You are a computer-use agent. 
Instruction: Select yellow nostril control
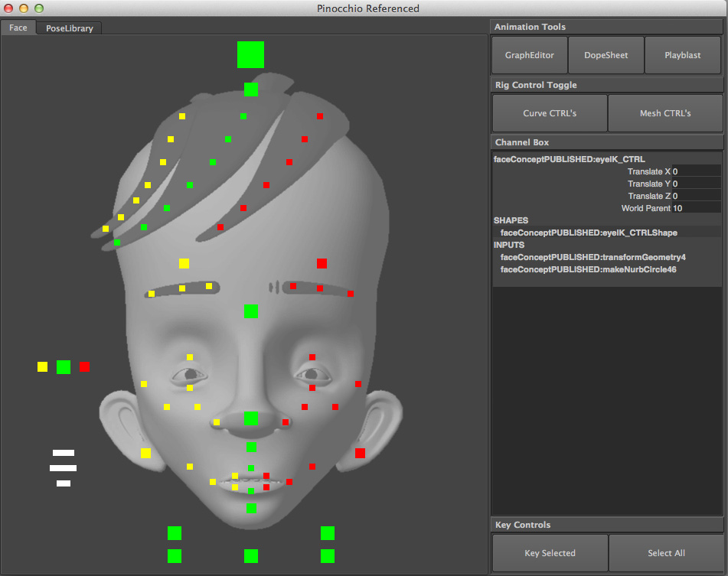click(217, 422)
